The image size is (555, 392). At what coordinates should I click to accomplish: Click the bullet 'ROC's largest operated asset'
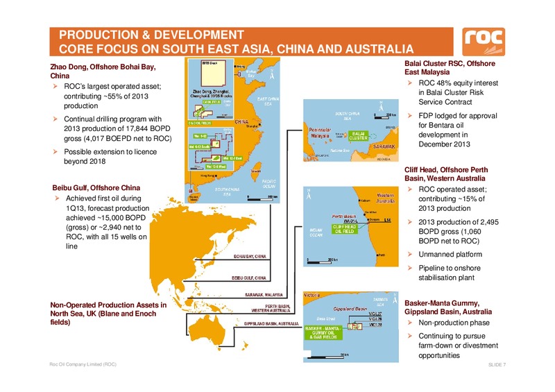tap(112, 96)
